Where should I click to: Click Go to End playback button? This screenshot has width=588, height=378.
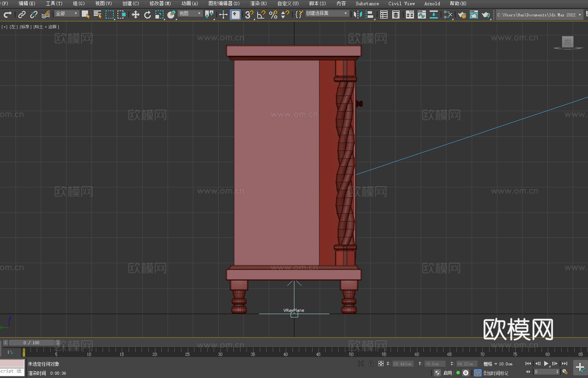click(x=564, y=364)
